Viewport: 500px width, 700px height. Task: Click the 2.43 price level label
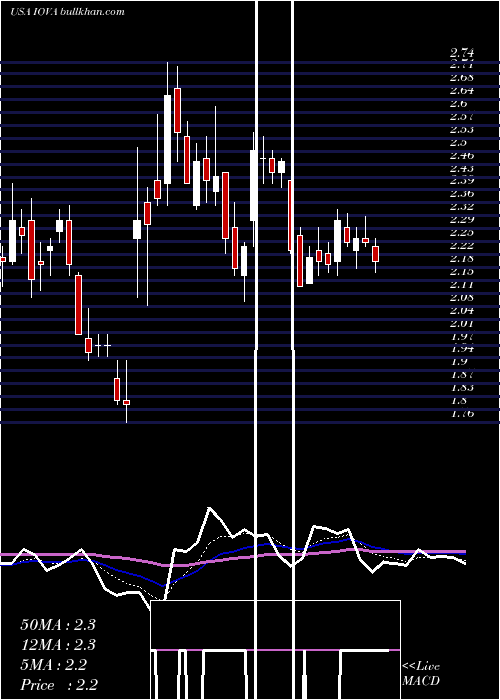[x=462, y=169]
